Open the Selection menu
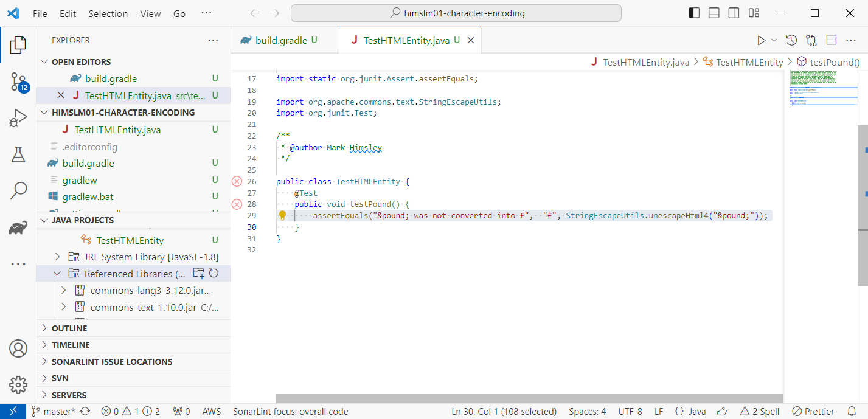 click(x=108, y=13)
